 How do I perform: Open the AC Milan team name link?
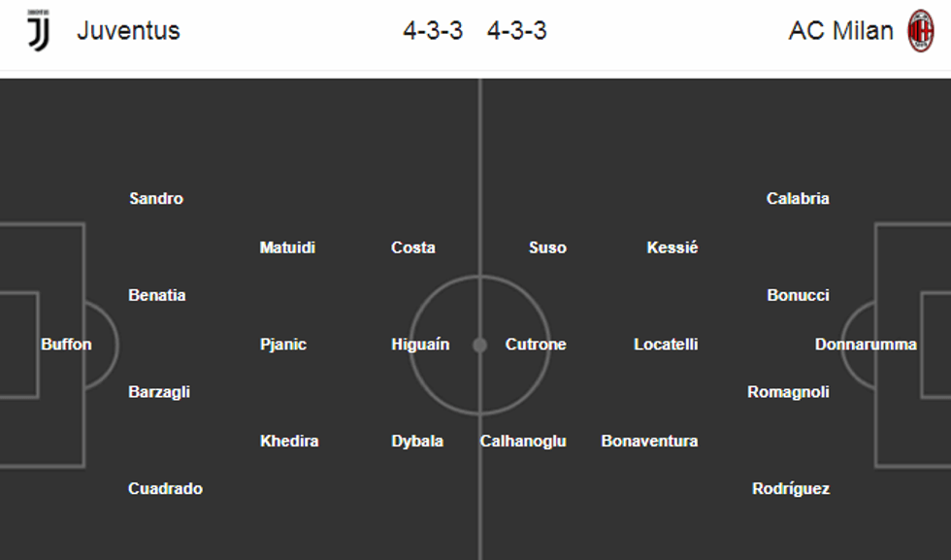click(840, 31)
